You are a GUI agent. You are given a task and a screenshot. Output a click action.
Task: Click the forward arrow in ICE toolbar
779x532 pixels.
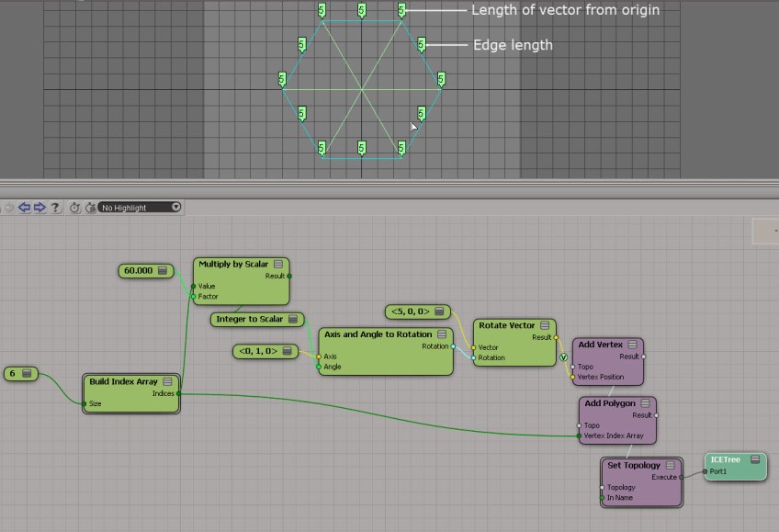point(40,208)
